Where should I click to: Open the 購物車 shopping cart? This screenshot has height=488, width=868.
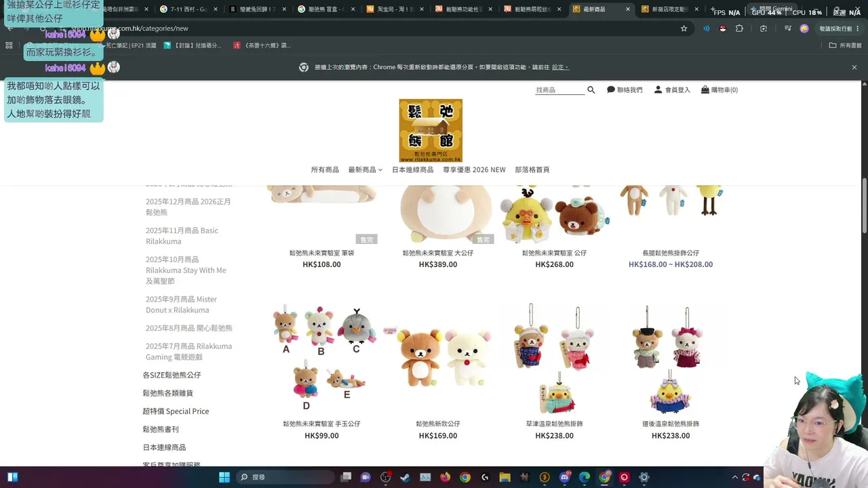(719, 89)
